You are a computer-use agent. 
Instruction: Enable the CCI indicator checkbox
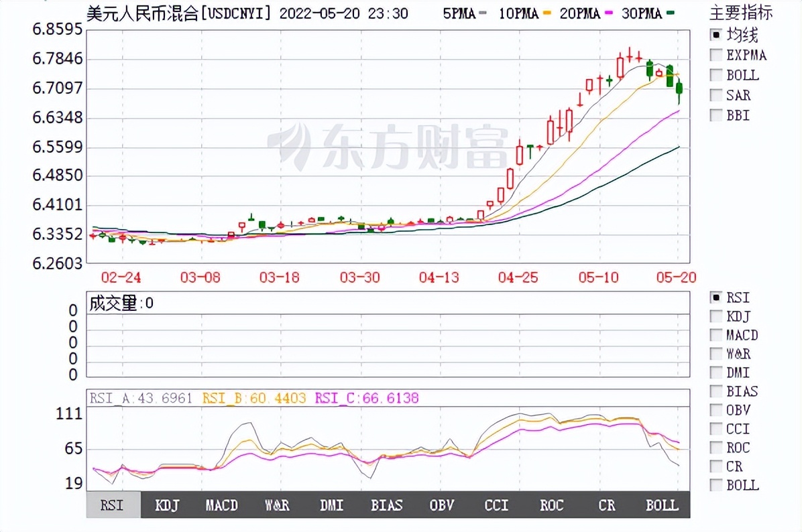point(715,429)
